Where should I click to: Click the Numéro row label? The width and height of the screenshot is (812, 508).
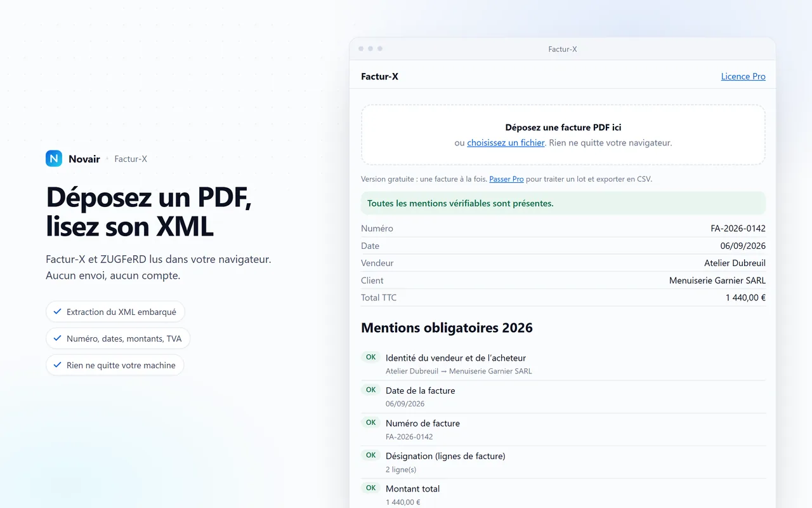point(377,229)
